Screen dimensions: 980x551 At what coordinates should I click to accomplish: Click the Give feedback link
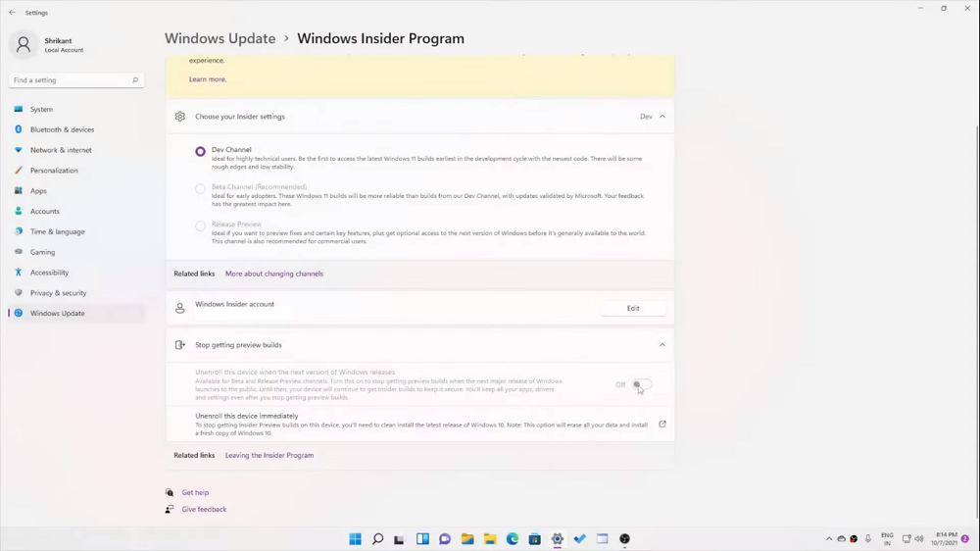[x=204, y=509]
